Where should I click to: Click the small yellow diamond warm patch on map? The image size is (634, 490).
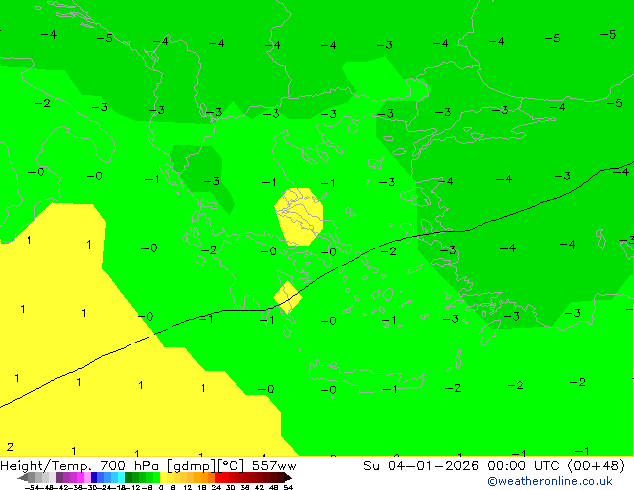tap(288, 297)
